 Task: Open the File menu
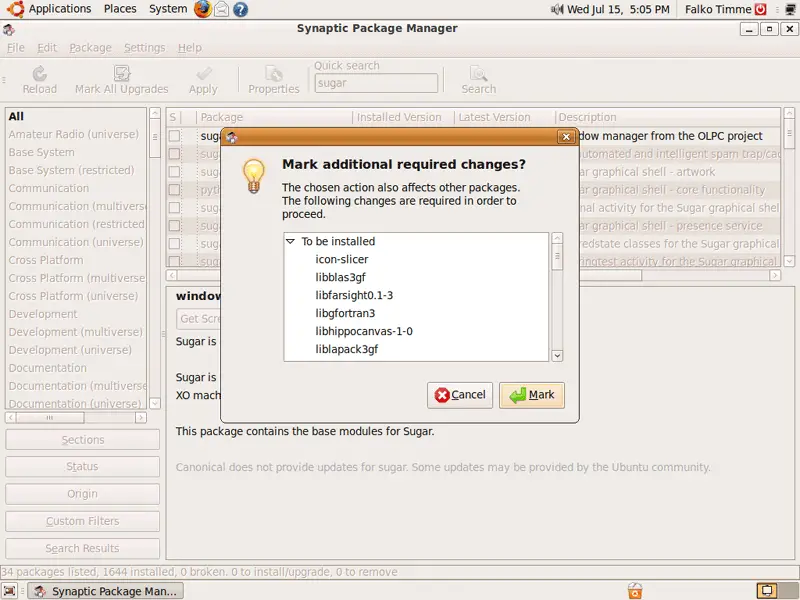16,48
